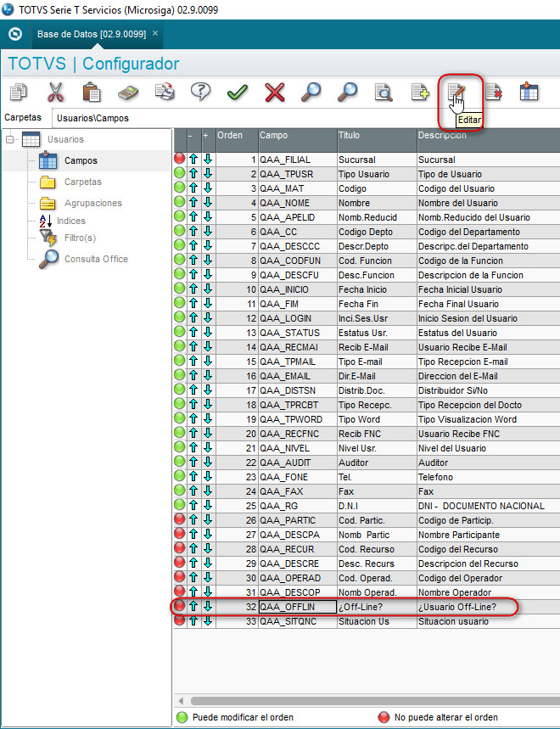Click the second magnifier search icon

(x=347, y=92)
